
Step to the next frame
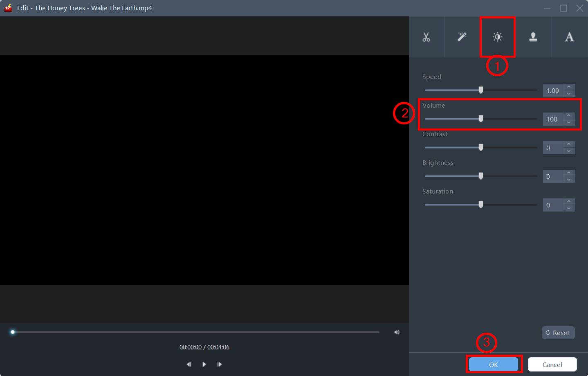pyautogui.click(x=220, y=364)
